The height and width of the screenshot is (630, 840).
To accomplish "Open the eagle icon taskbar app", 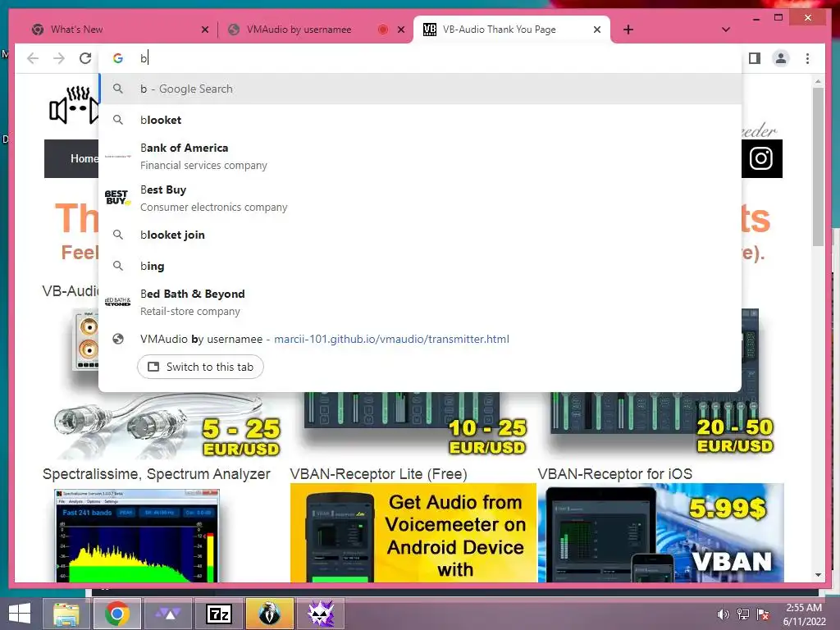I will pos(269,614).
